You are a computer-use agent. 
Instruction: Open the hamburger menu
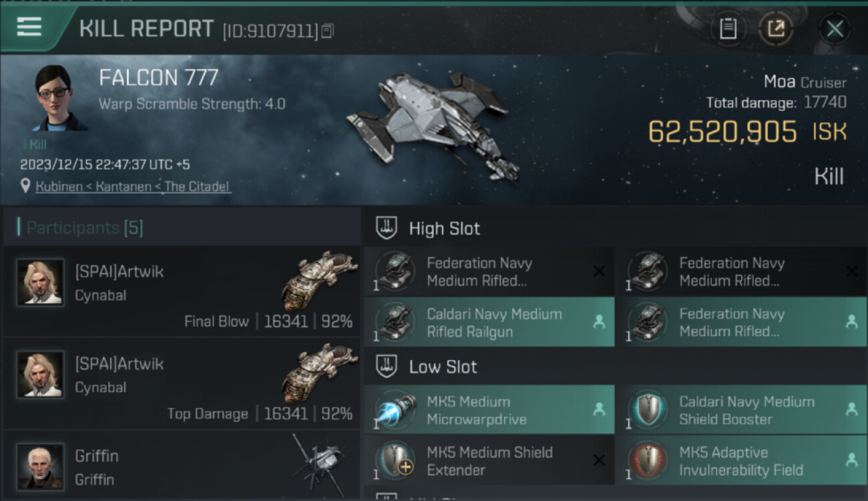click(x=29, y=27)
